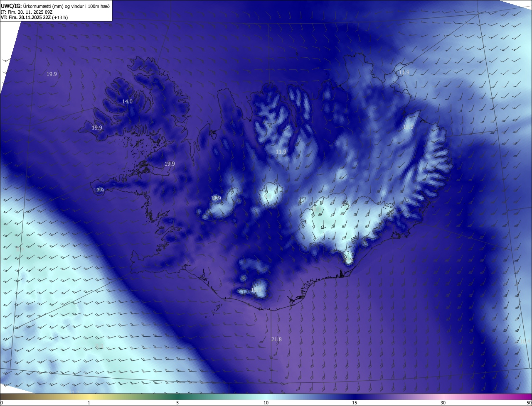Select the 12.9 value label
Viewport: 532px width, 406px height.
click(x=99, y=191)
